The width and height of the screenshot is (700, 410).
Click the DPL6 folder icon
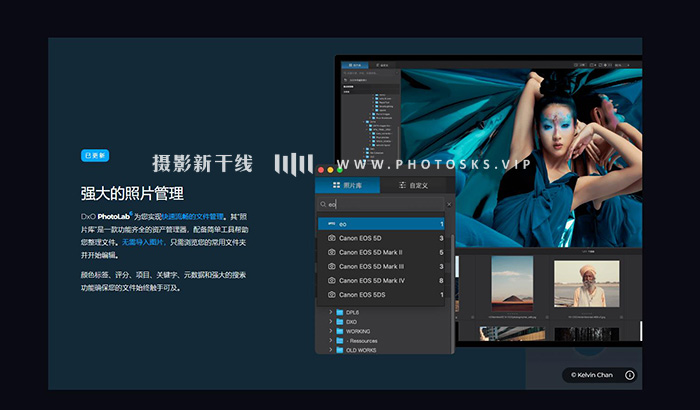[x=340, y=312]
